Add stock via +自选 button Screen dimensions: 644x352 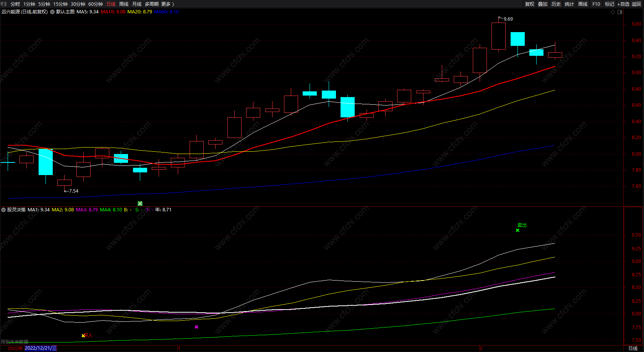point(623,4)
